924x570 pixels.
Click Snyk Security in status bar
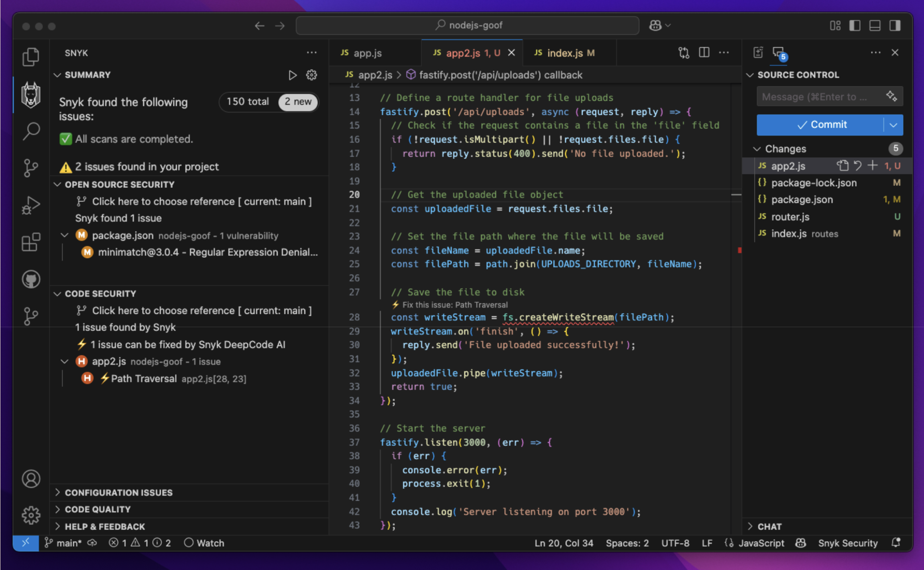(847, 543)
